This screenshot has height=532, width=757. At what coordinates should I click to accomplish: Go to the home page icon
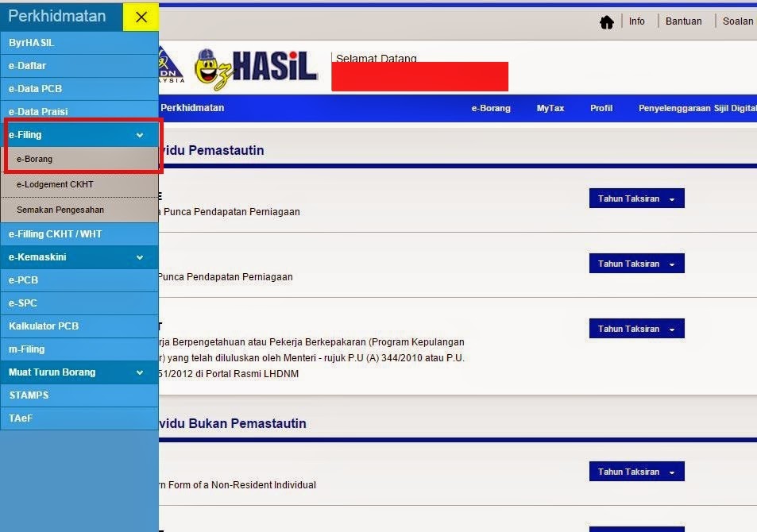pos(606,21)
